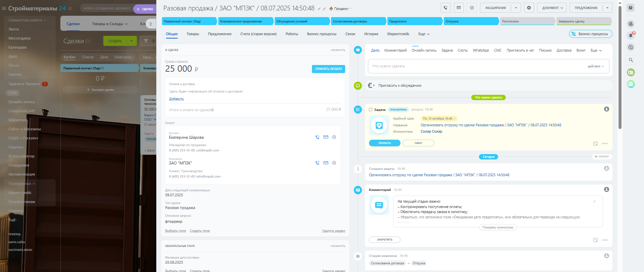The image size is (644, 272).
Task: Open the Еще dropdown in deal tabs
Action: tap(424, 34)
